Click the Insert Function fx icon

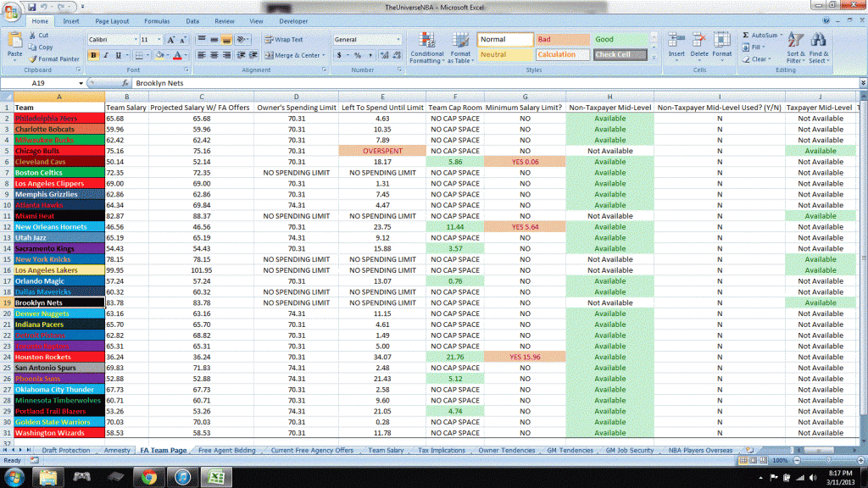point(125,83)
